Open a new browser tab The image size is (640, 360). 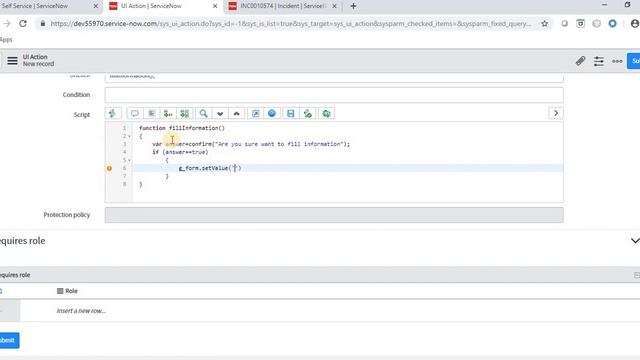[x=353, y=6]
